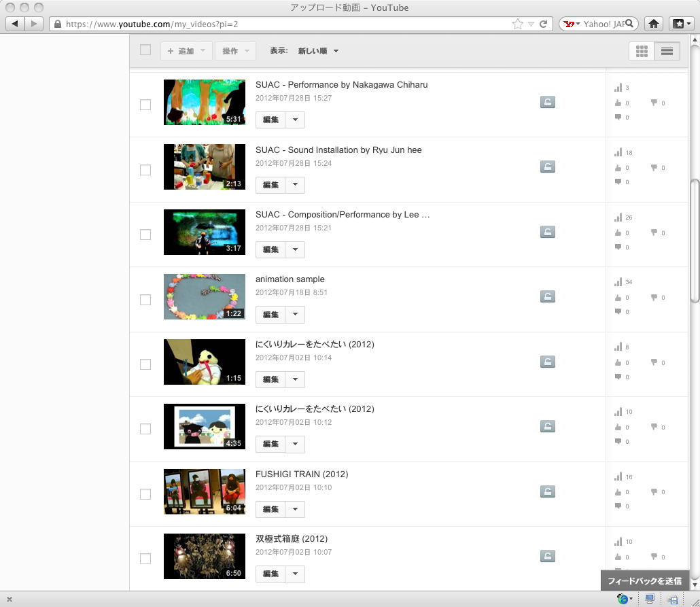
Task: Open 双極式箱庭 (2012) title link
Action: click(x=292, y=538)
